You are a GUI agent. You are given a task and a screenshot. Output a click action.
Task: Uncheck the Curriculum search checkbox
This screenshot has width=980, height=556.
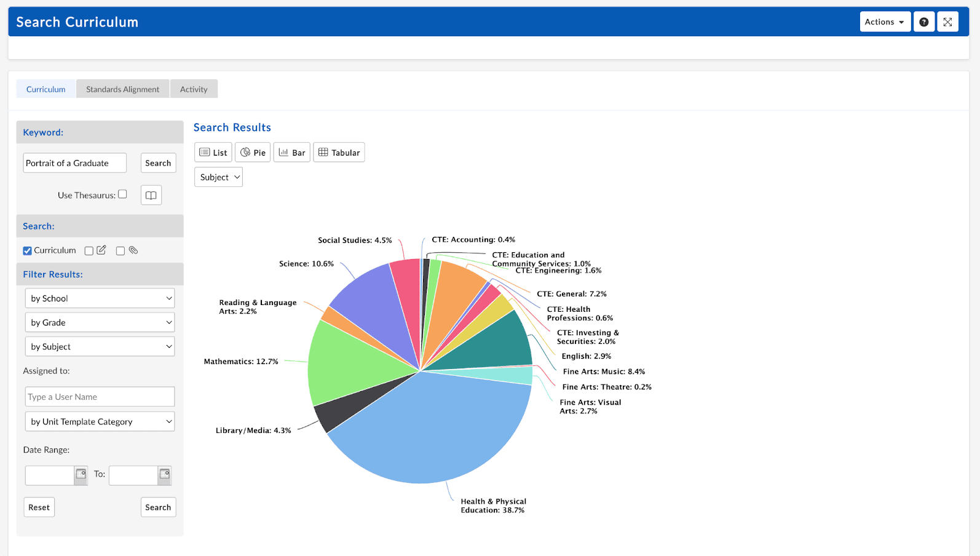pyautogui.click(x=27, y=251)
